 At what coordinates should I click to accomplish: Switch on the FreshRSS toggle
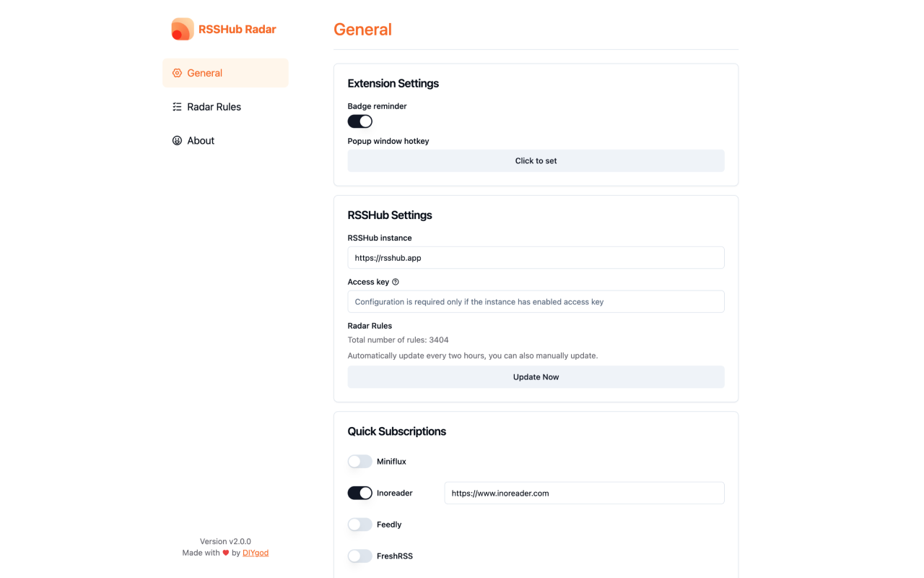360,556
